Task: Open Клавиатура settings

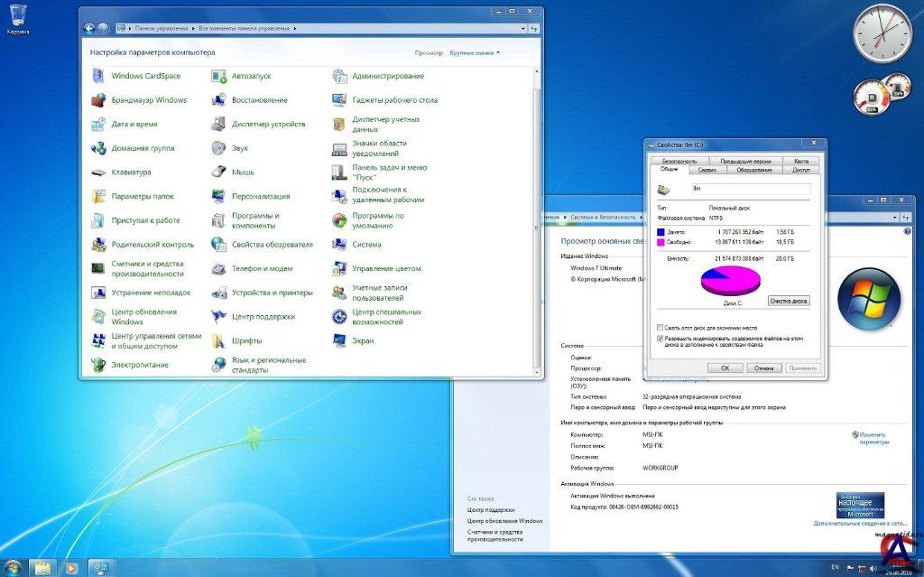Action: point(122,172)
